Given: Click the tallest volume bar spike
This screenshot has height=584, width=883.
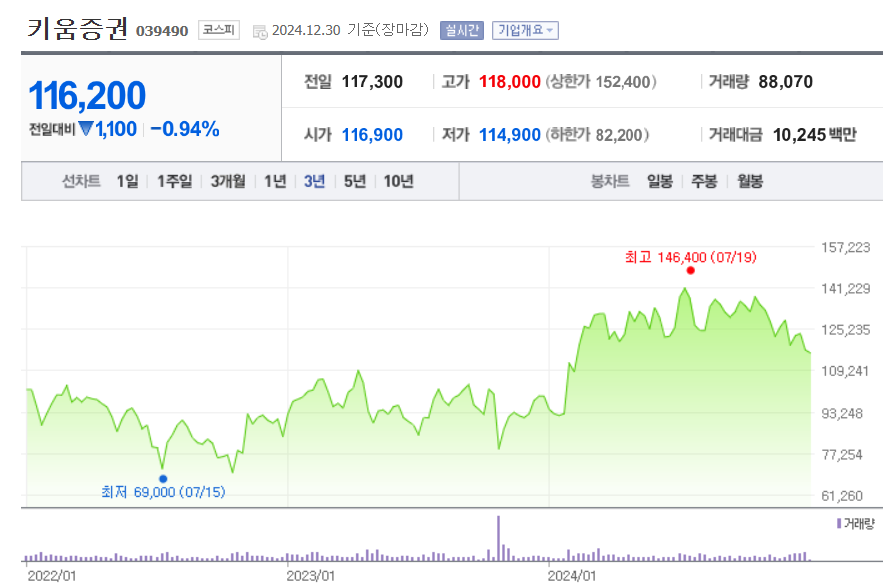Looking at the screenshot, I should pos(498,538).
